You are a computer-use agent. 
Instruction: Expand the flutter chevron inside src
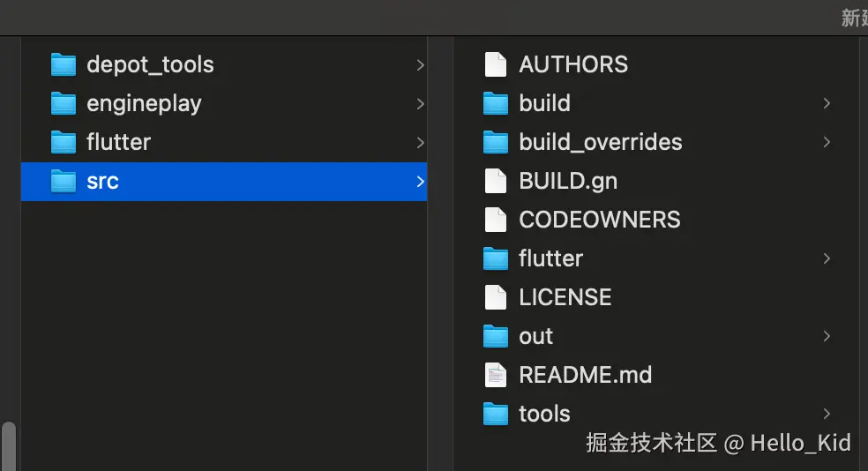pyautogui.click(x=827, y=258)
